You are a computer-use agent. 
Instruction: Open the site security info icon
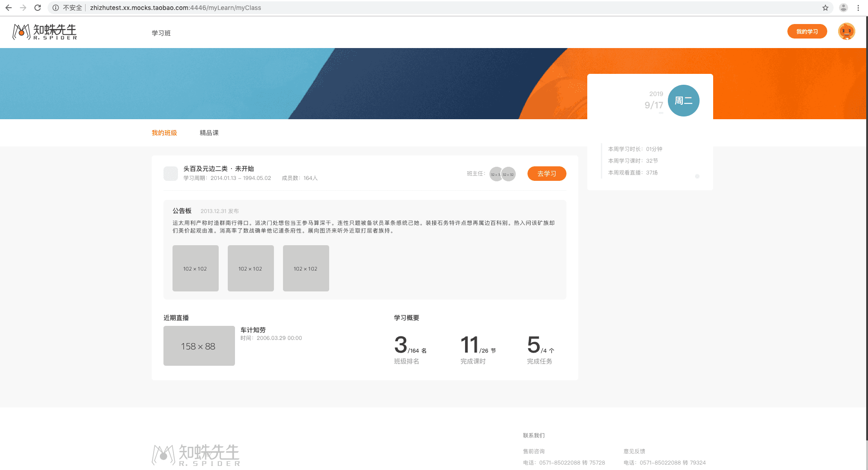click(x=56, y=8)
